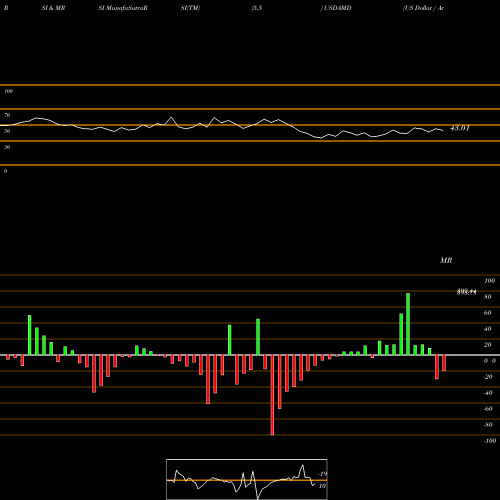Click the 'USDAMD' symbol in the header
The width and height of the screenshot is (500, 500).
[x=337, y=8]
